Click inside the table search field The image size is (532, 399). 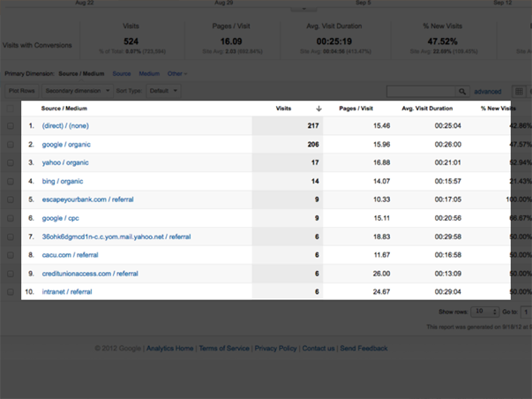(421, 91)
